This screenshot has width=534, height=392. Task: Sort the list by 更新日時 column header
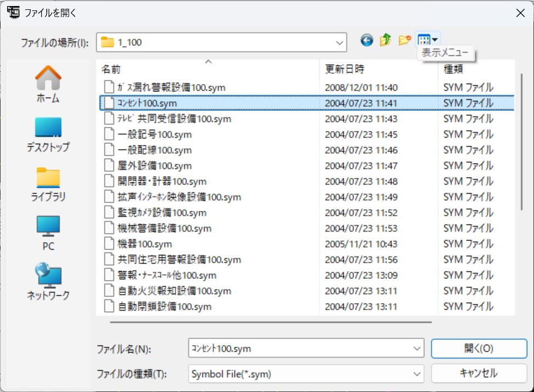tap(379, 69)
